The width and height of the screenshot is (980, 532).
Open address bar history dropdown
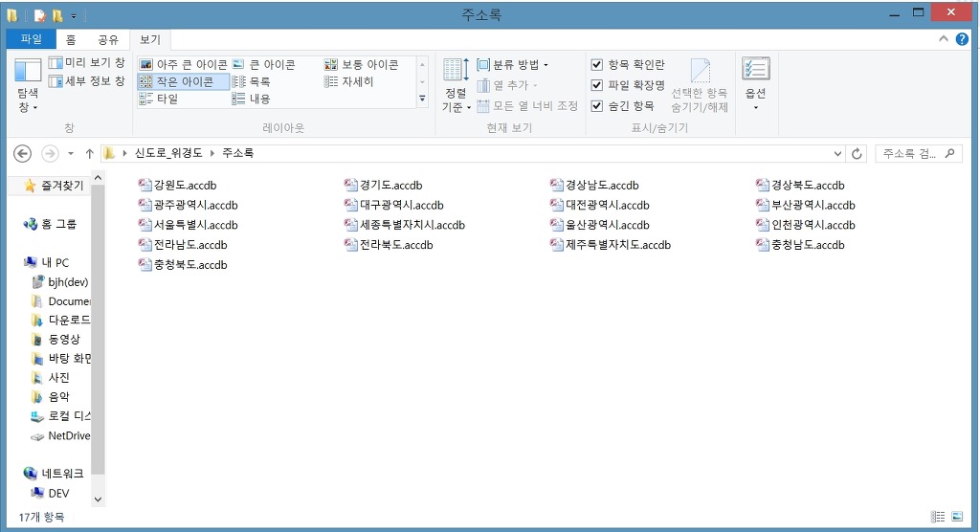pos(837,153)
